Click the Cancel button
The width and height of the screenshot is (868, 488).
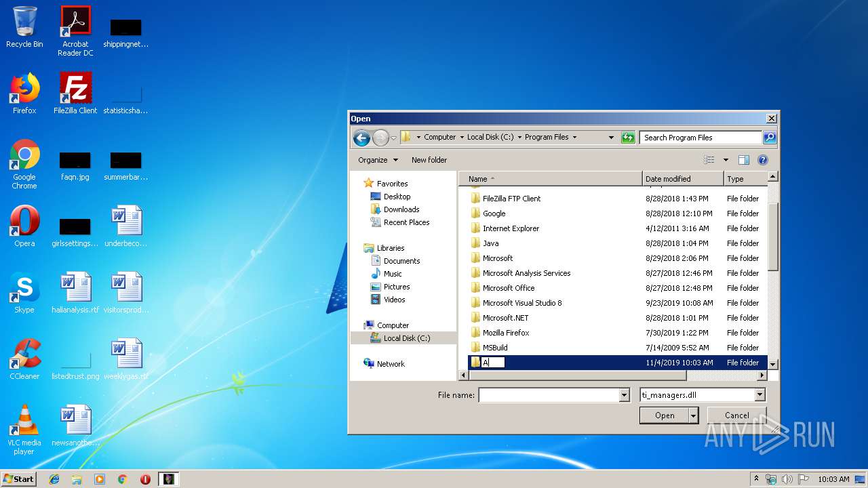tap(736, 415)
